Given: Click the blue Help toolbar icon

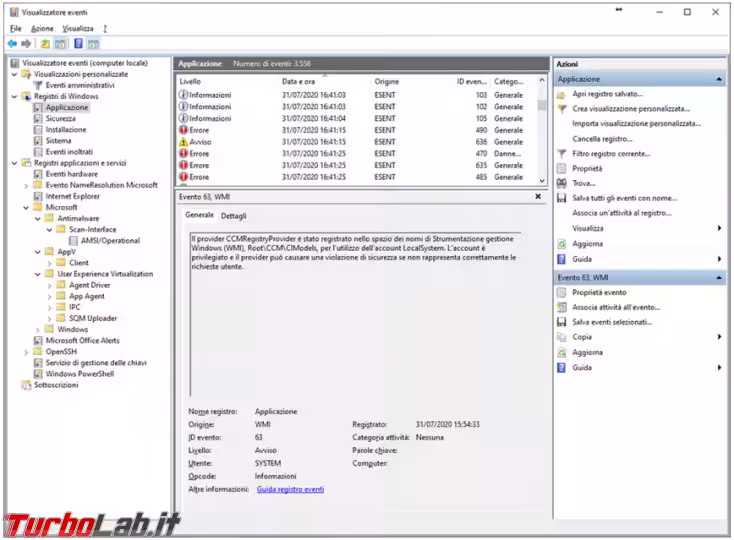Looking at the screenshot, I should (x=78, y=44).
